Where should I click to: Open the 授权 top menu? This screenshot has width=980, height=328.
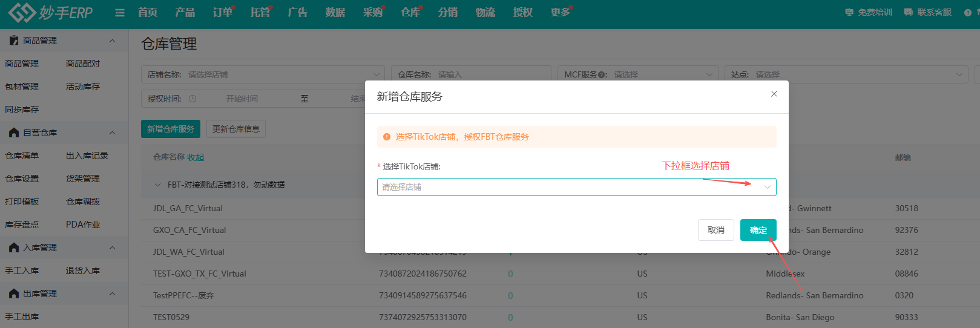click(523, 12)
